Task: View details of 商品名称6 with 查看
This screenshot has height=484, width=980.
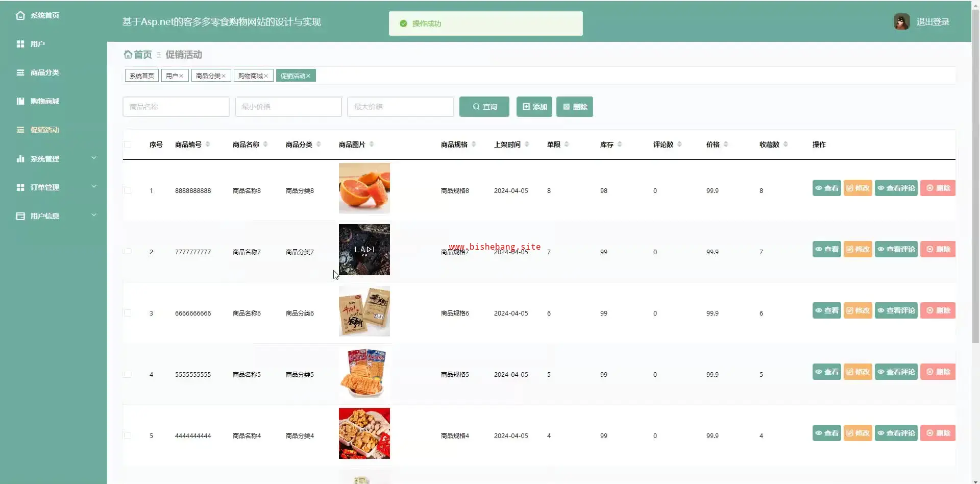Action: tap(827, 310)
